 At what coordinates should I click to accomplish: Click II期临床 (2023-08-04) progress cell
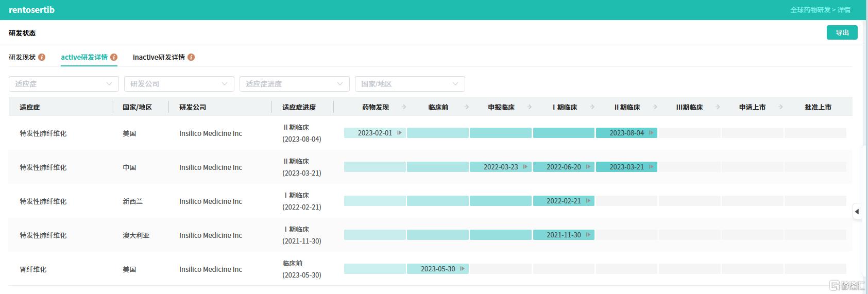pos(302,133)
